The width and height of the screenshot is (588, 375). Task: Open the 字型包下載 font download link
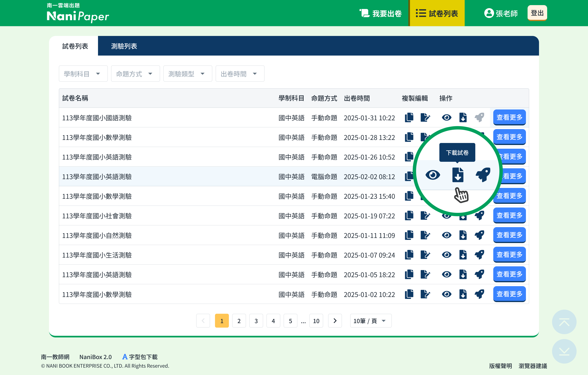pos(140,357)
